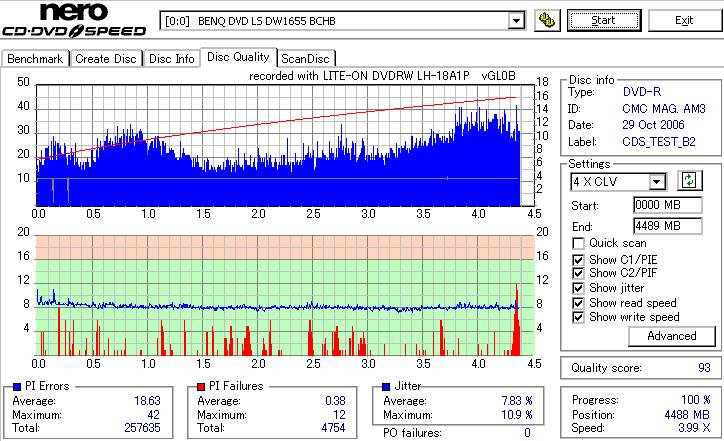The width and height of the screenshot is (724, 441).
Task: Click the PI Failures and jitter lower graph
Action: click(x=285, y=295)
